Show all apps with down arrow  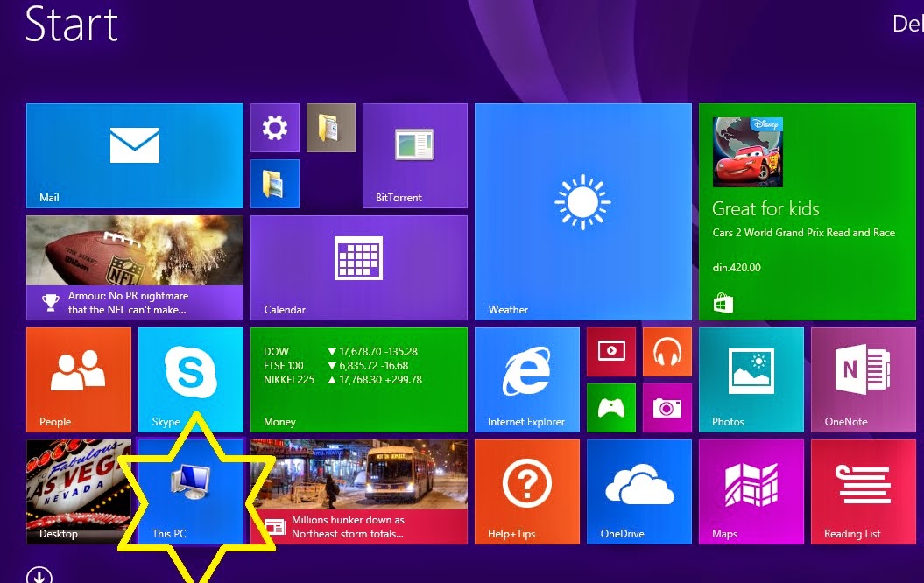point(39,576)
